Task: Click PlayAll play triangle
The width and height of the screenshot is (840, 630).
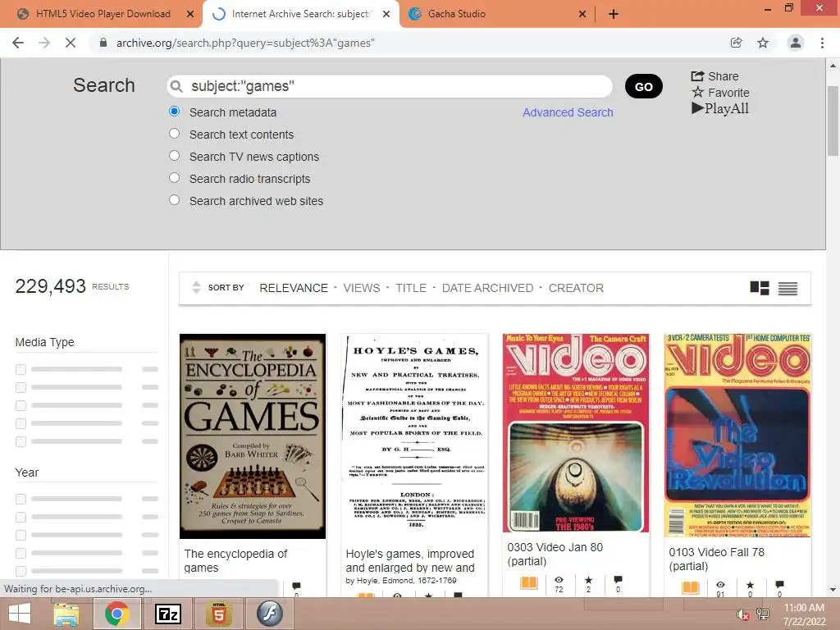Action: (697, 108)
